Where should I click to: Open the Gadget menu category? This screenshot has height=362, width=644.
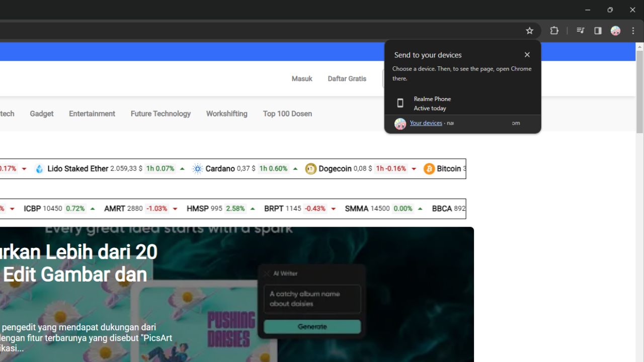pos(41,114)
